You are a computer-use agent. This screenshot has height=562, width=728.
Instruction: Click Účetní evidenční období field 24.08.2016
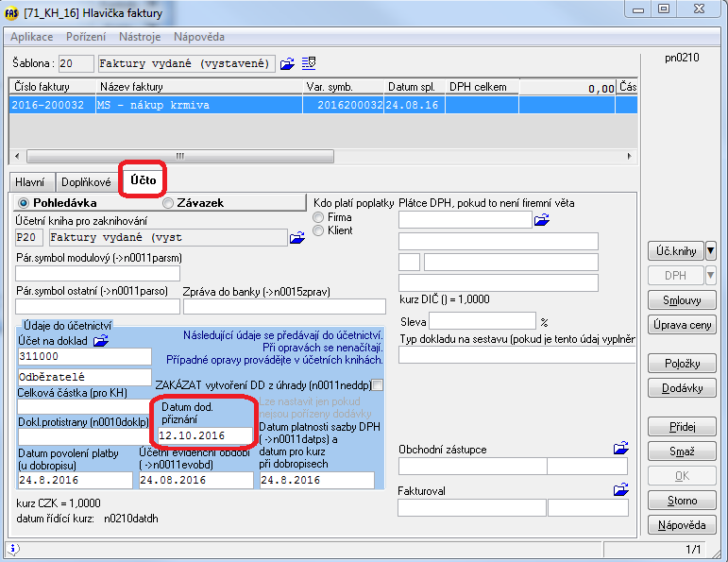point(196,480)
